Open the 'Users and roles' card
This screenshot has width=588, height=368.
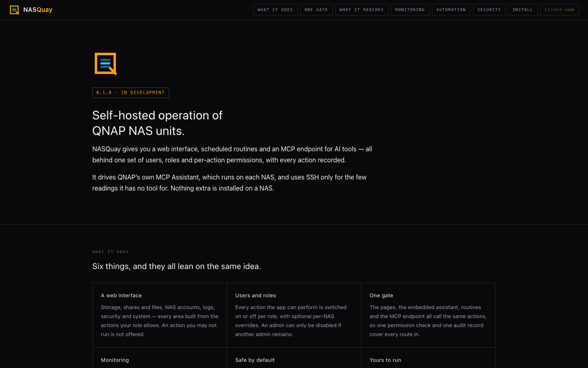(x=294, y=315)
